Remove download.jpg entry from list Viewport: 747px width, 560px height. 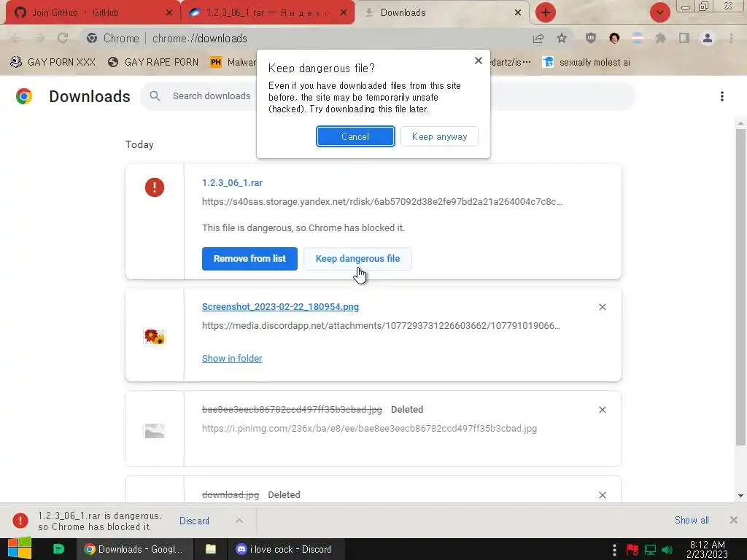coord(602,495)
